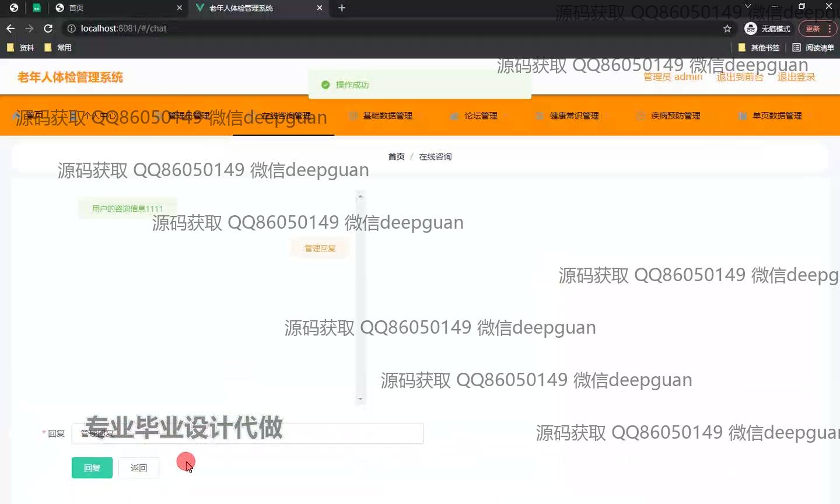Screen dimensions: 840x504
Task: Click the chat panel vertical scrollbar
Action: (360, 297)
